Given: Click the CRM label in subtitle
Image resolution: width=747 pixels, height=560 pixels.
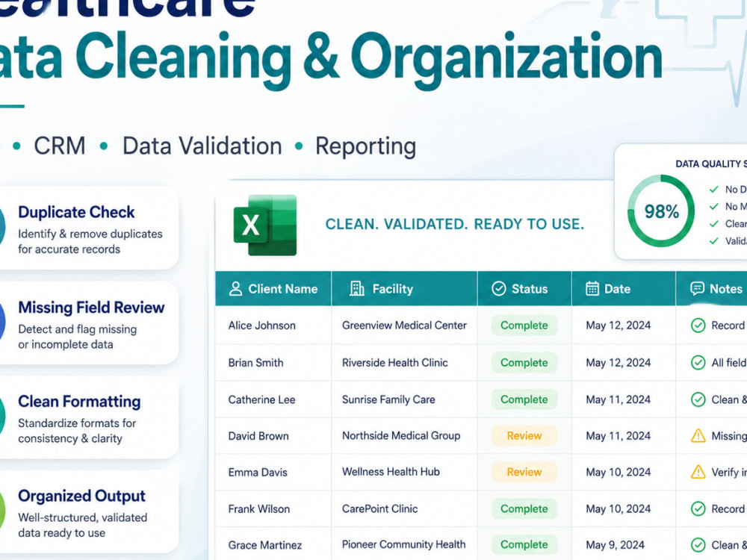Looking at the screenshot, I should [x=60, y=146].
